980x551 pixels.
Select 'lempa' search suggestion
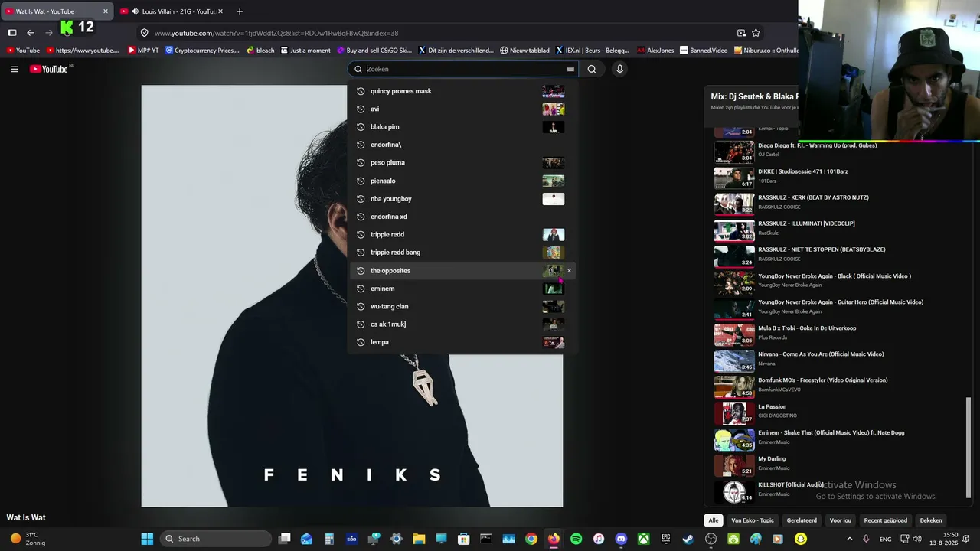pyautogui.click(x=462, y=342)
